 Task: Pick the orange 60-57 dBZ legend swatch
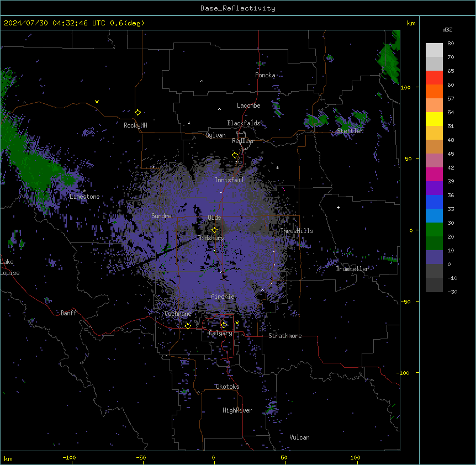[434, 91]
